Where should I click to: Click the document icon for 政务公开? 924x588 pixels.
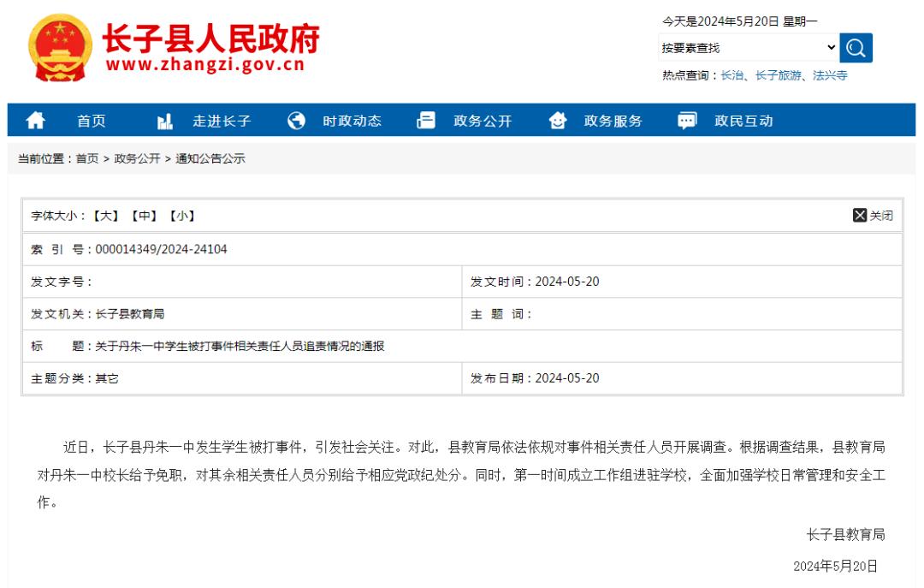[x=426, y=121]
